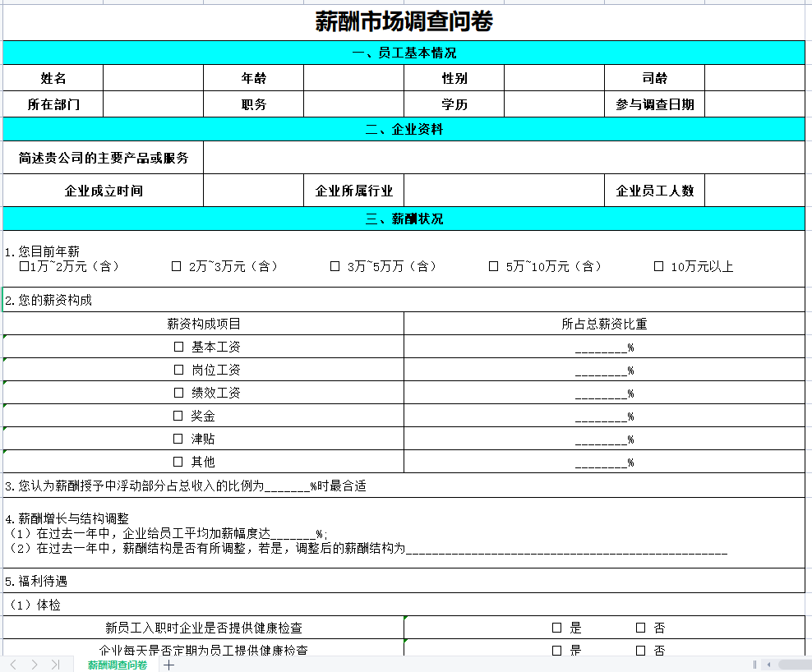The height and width of the screenshot is (672, 812).
Task: Select the blank 主要产品或服务 description cell
Action: [504, 158]
